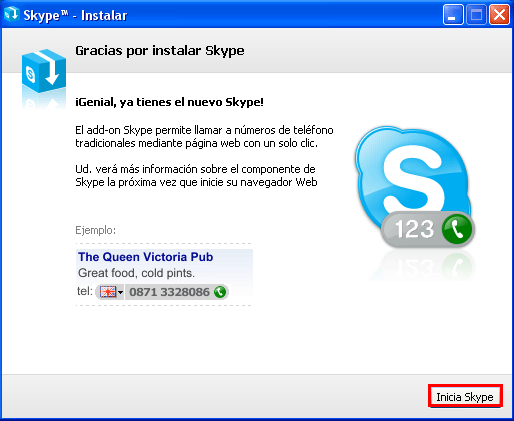The width and height of the screenshot is (514, 421).
Task: Expand the country flag dropdown arrow
Action: point(120,293)
